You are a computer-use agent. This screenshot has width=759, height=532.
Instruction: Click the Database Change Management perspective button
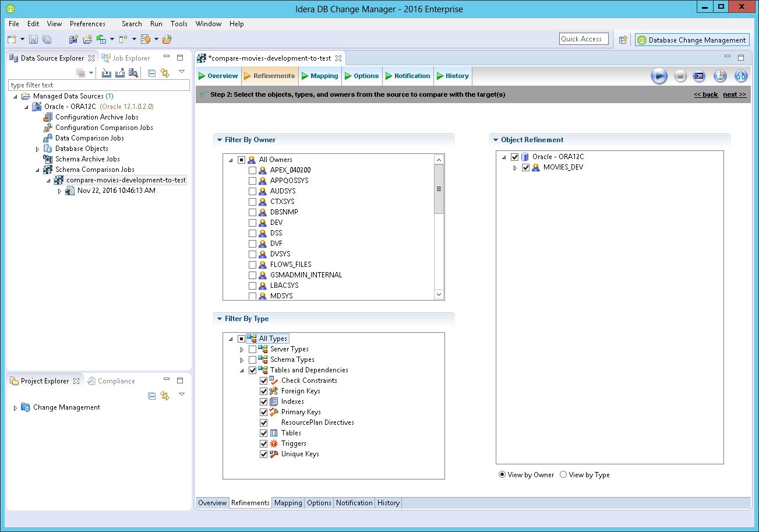[x=692, y=40]
